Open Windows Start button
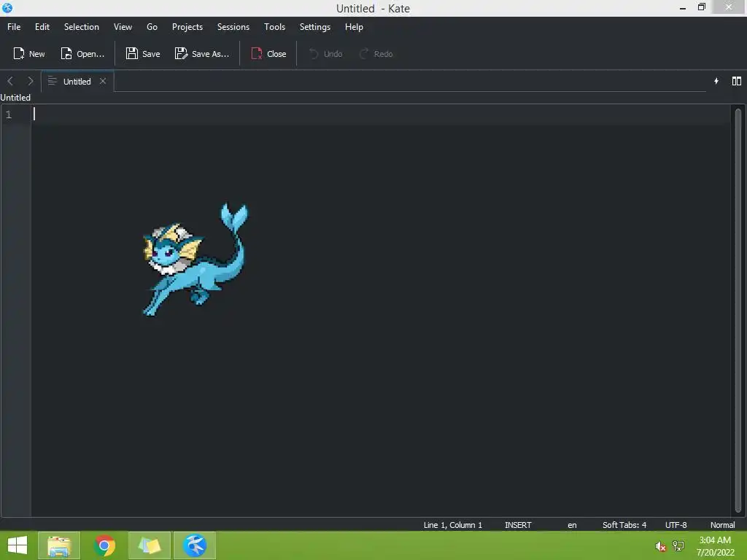 (18, 545)
